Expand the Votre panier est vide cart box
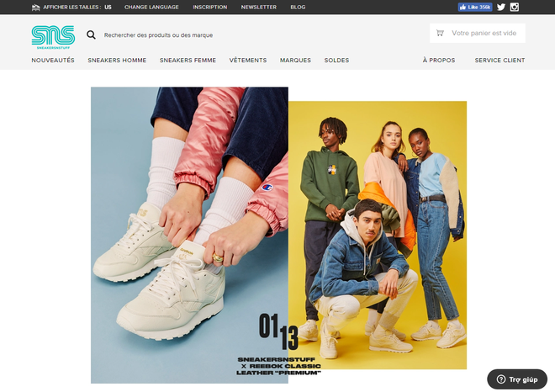Viewport: 555px width, 392px height. coord(478,33)
